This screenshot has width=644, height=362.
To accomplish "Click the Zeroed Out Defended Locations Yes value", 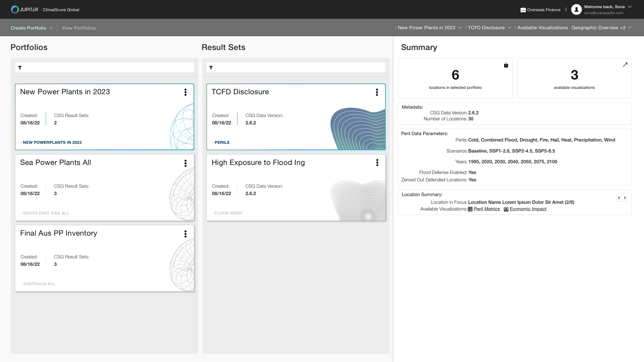I will pyautogui.click(x=472, y=180).
